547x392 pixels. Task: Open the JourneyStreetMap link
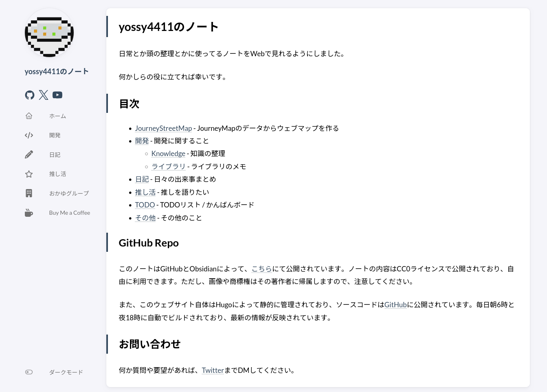click(x=163, y=128)
